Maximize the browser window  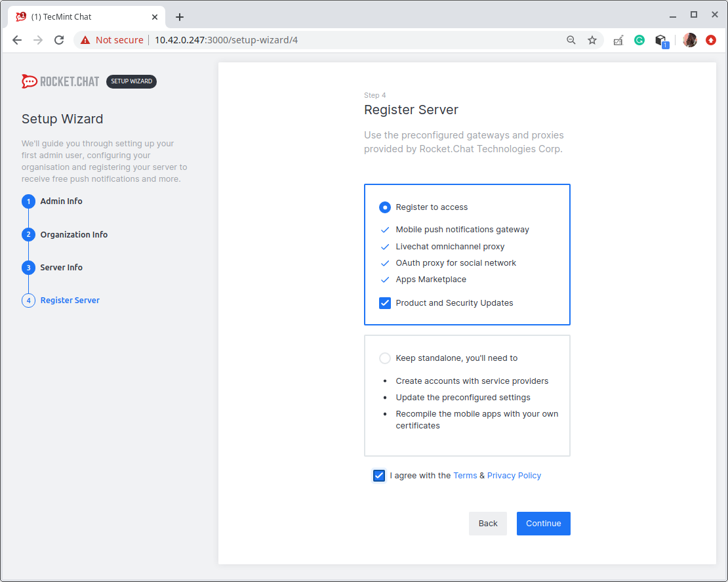click(x=694, y=15)
